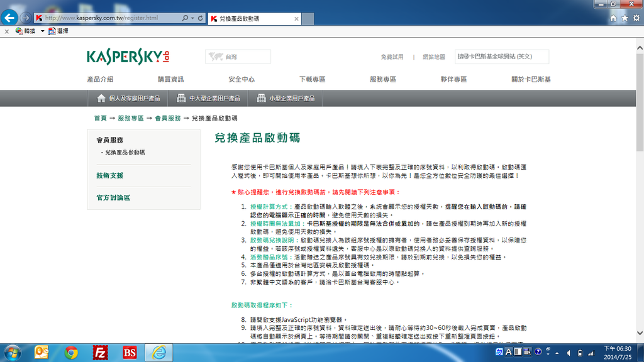Open the IME tool menu icon

click(528, 352)
